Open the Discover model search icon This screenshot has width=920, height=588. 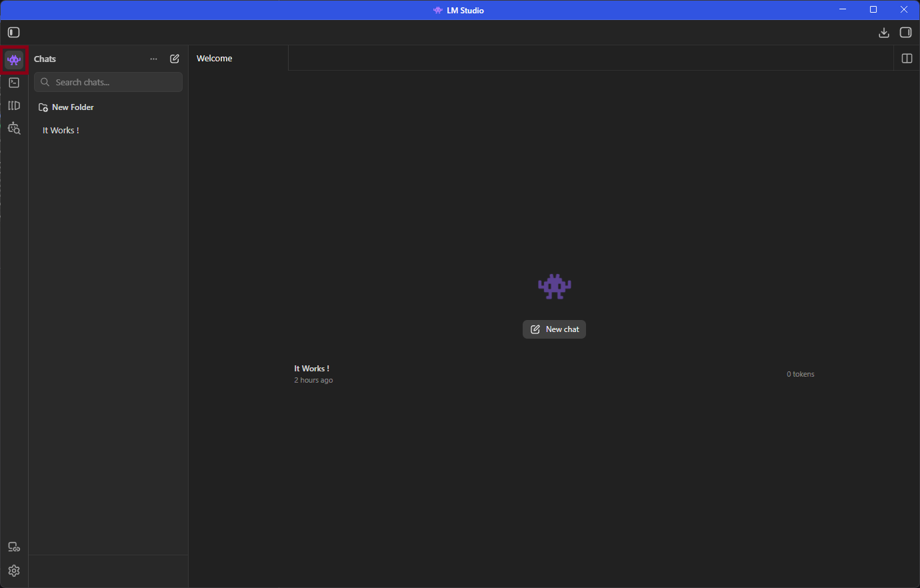coord(14,128)
